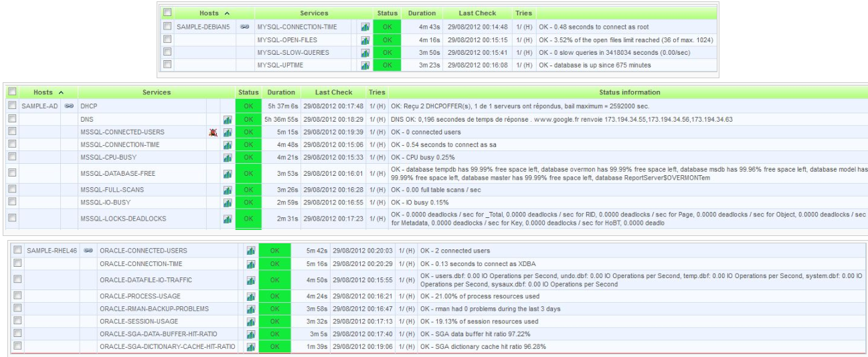Click the link icon beside SAMPLE-DEBIAN5
Viewport: 868px width, 357px height.
coord(245,27)
